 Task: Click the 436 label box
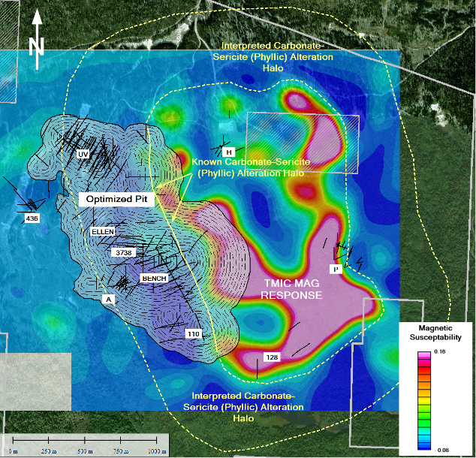(32, 218)
